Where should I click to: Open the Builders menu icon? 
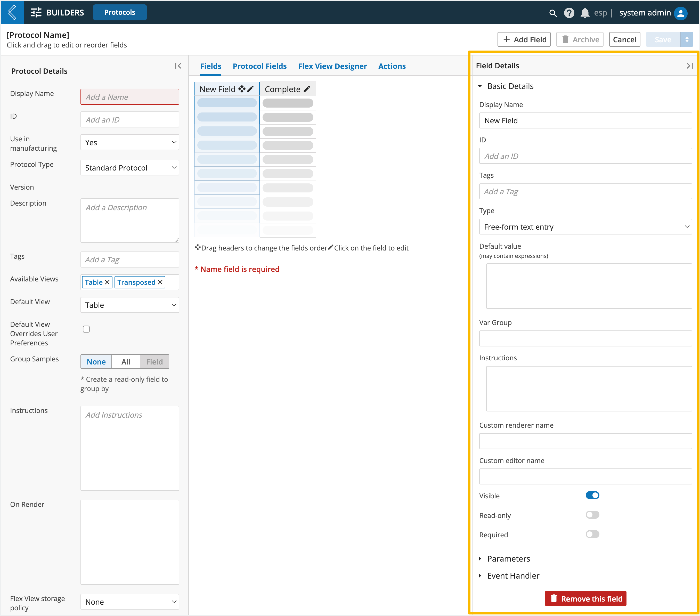36,12
